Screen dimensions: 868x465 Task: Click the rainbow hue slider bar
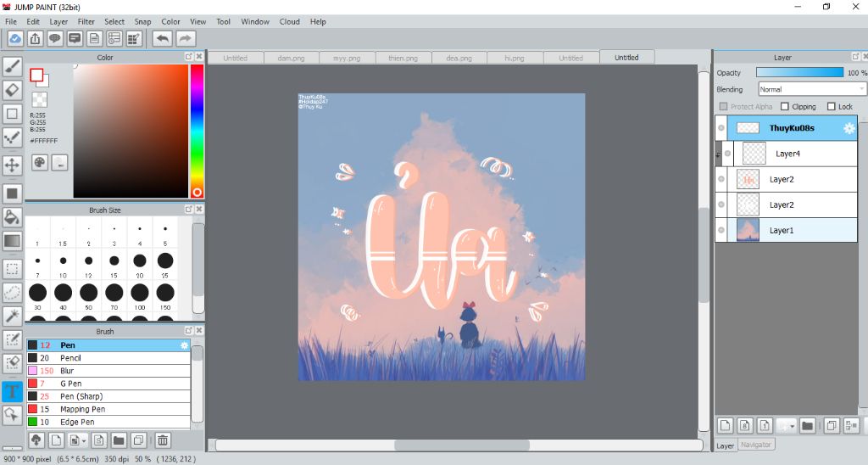(197, 131)
